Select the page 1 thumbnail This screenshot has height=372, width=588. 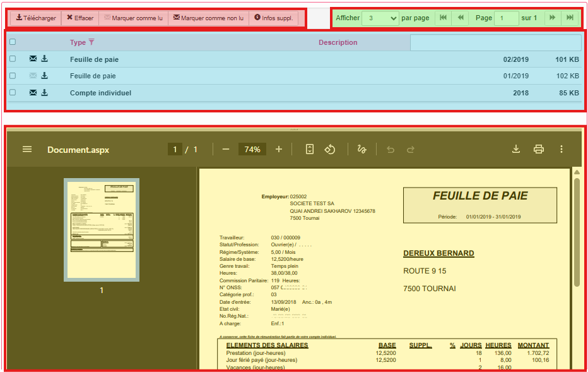click(x=102, y=229)
